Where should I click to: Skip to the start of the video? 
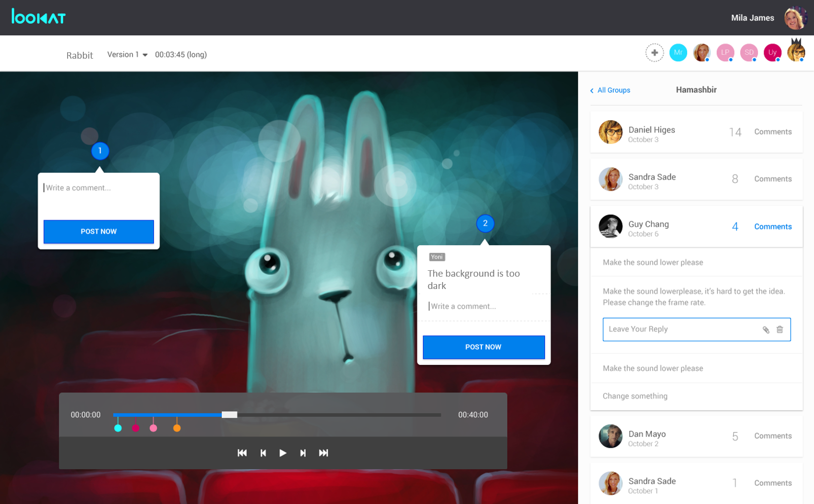tap(242, 453)
